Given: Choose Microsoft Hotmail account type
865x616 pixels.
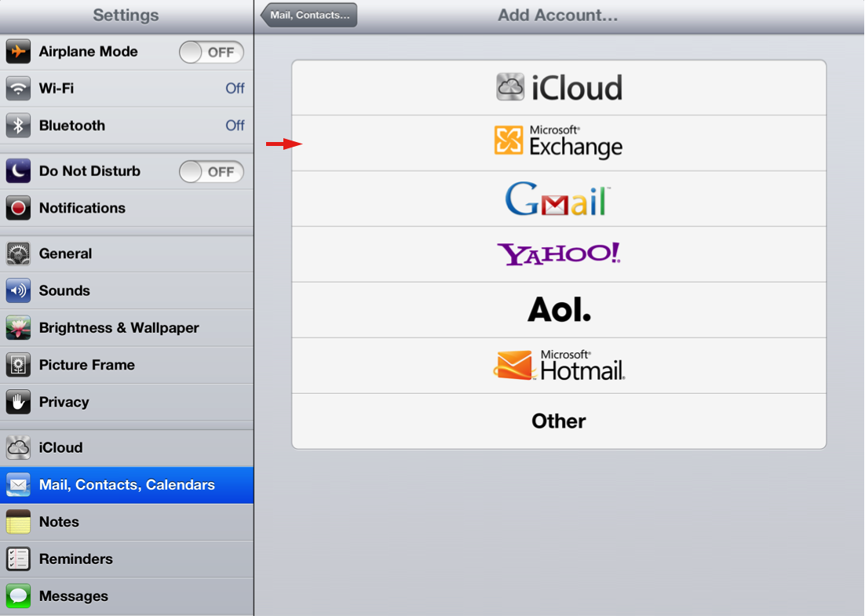Looking at the screenshot, I should (x=558, y=366).
